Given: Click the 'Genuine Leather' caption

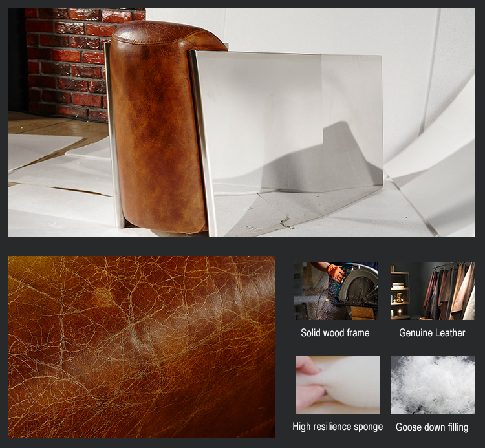Looking at the screenshot, I should click(432, 333).
